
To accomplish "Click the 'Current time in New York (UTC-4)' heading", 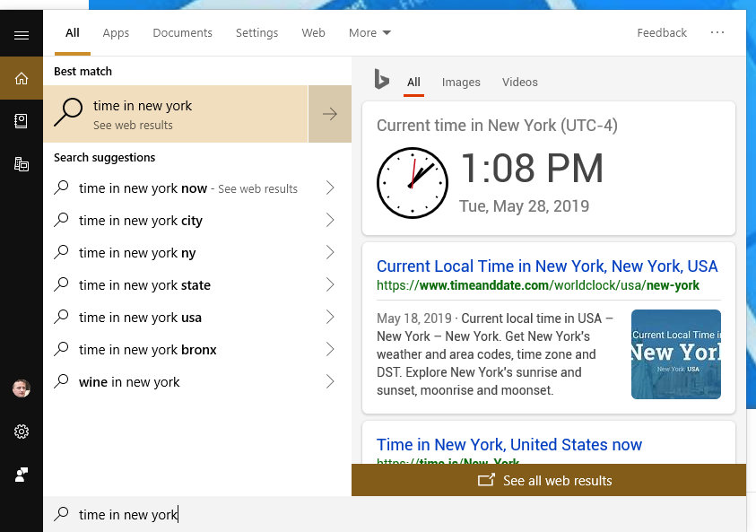I will [497, 126].
